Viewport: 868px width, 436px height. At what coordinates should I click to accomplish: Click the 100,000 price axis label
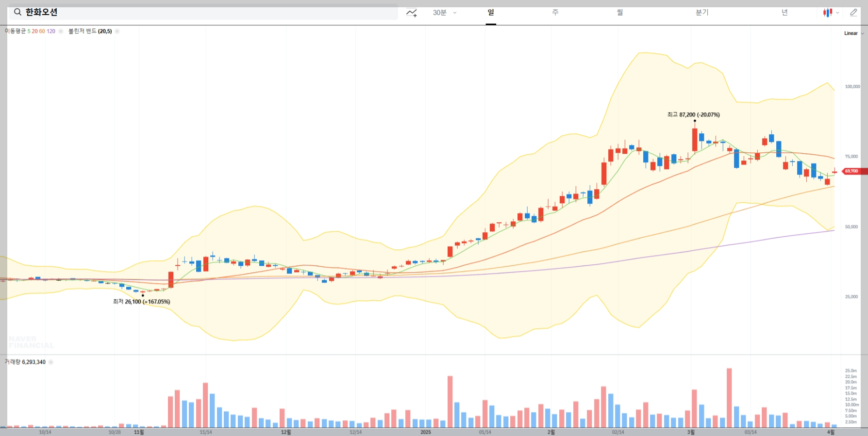[x=852, y=87]
